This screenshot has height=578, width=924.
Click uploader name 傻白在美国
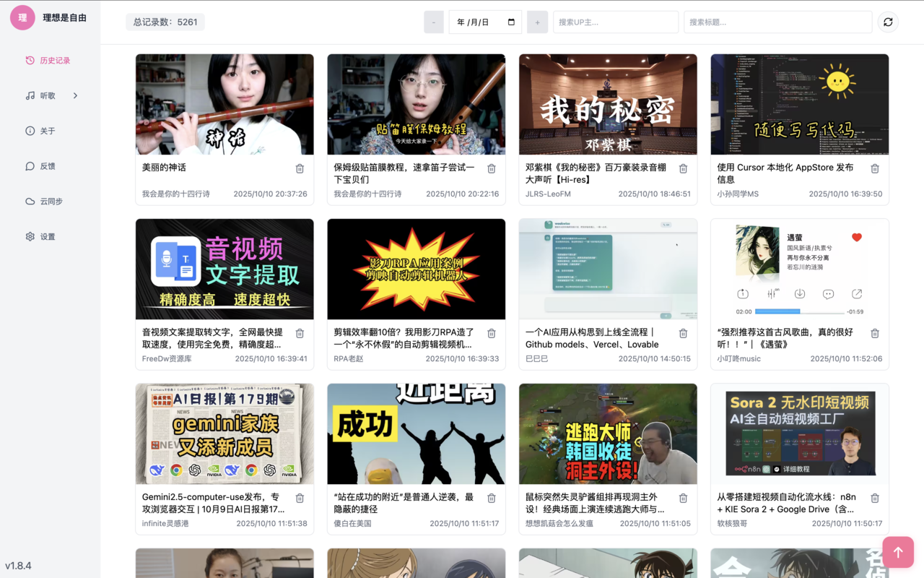352,523
